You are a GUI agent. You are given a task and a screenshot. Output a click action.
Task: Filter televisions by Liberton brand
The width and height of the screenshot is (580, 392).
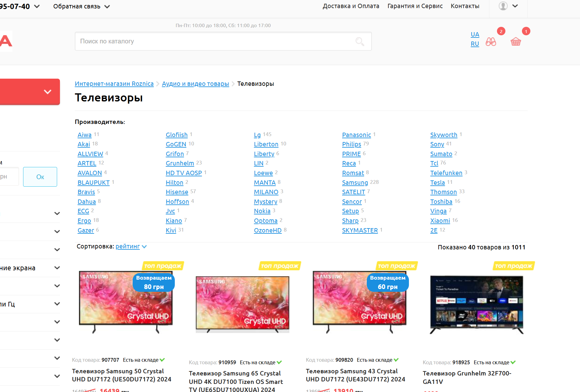click(x=266, y=144)
